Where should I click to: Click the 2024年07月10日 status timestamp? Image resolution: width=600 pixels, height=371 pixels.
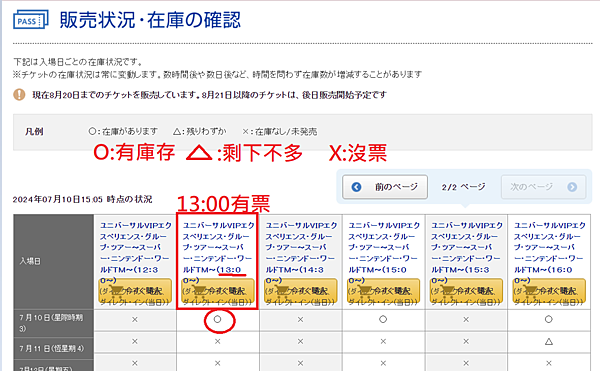coord(82,199)
